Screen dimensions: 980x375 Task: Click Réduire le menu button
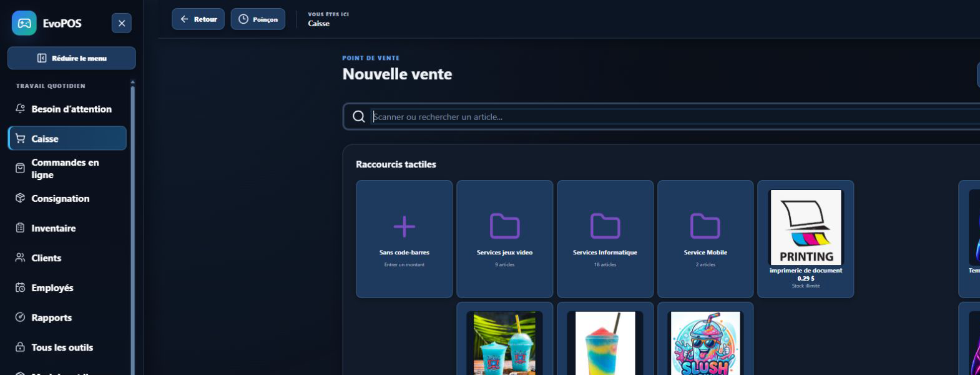pyautogui.click(x=72, y=58)
